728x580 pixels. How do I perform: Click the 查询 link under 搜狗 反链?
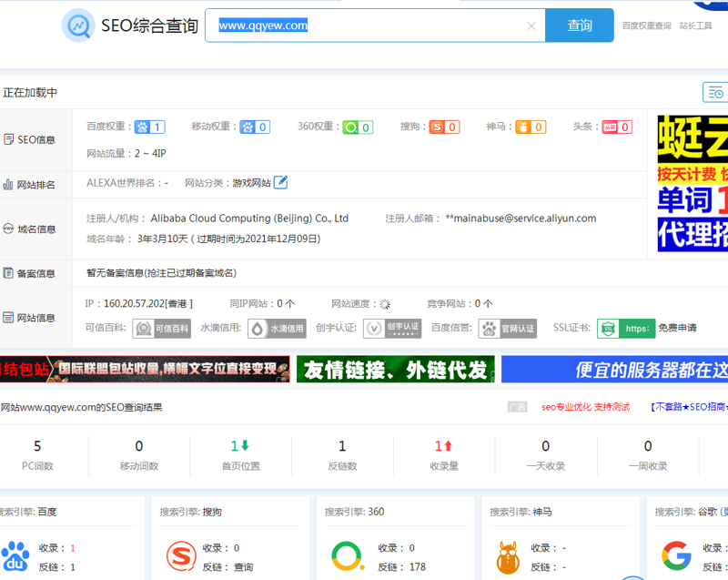pos(244,567)
